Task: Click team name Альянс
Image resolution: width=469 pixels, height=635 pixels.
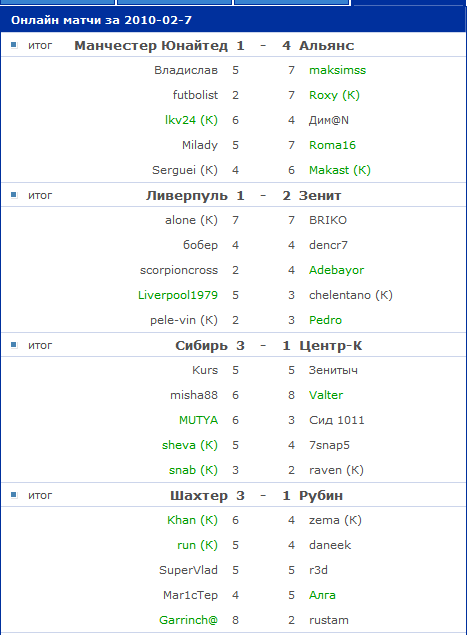Action: click(x=326, y=46)
